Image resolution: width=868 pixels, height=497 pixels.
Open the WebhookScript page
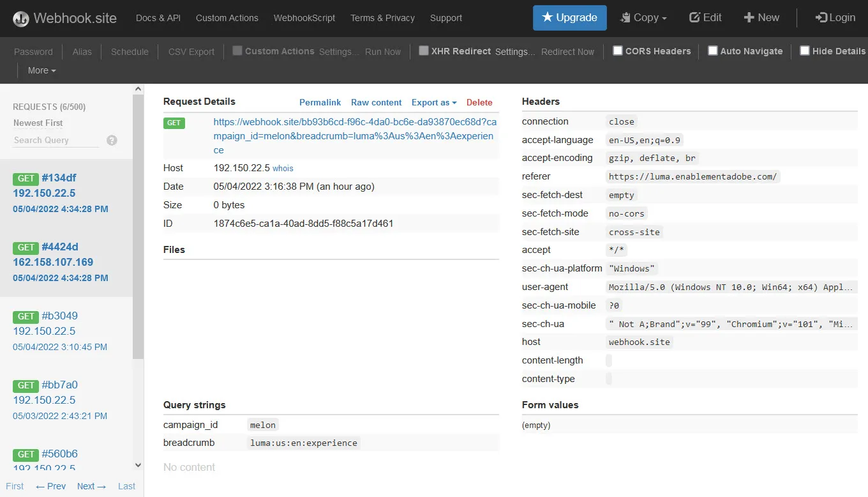pyautogui.click(x=304, y=18)
